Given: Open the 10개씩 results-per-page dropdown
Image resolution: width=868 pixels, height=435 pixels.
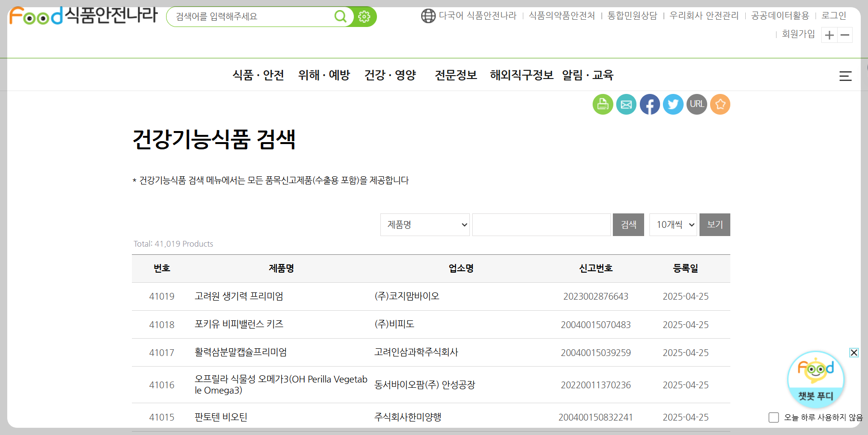Looking at the screenshot, I should (x=673, y=224).
